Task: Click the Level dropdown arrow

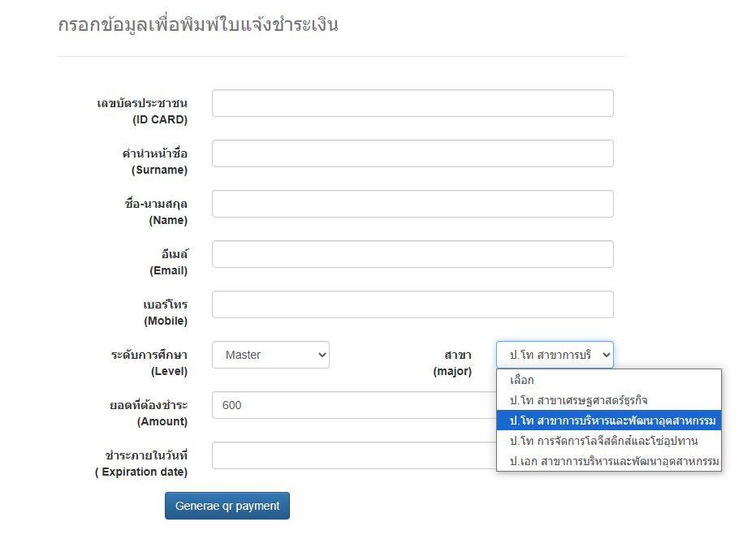Action: tap(322, 355)
